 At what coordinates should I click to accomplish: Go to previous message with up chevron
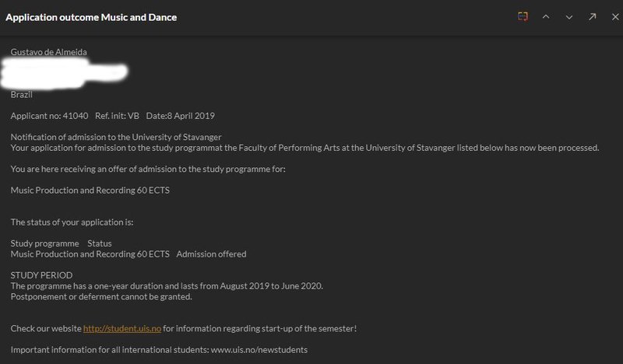[x=546, y=17]
